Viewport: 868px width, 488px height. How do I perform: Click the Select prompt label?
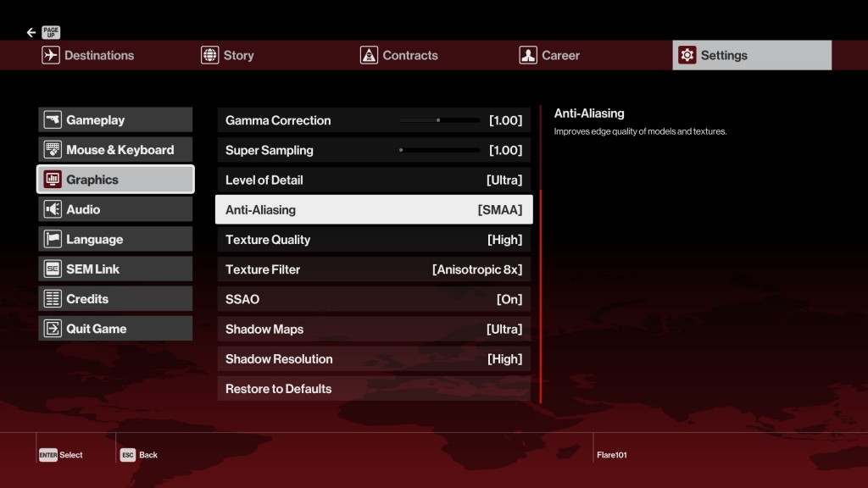(x=71, y=455)
